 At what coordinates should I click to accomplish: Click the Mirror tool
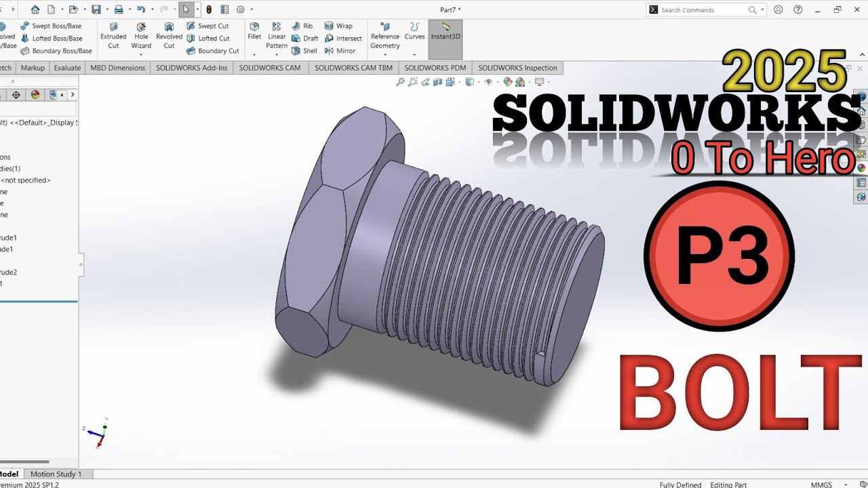click(340, 51)
